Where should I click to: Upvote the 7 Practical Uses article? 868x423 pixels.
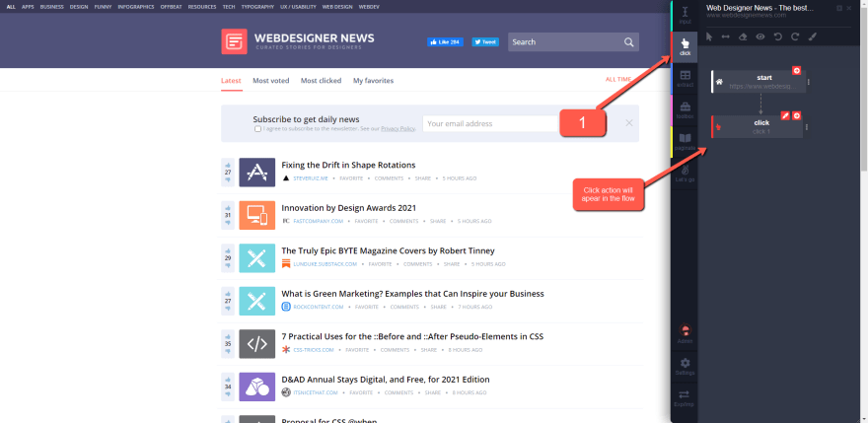coord(228,335)
